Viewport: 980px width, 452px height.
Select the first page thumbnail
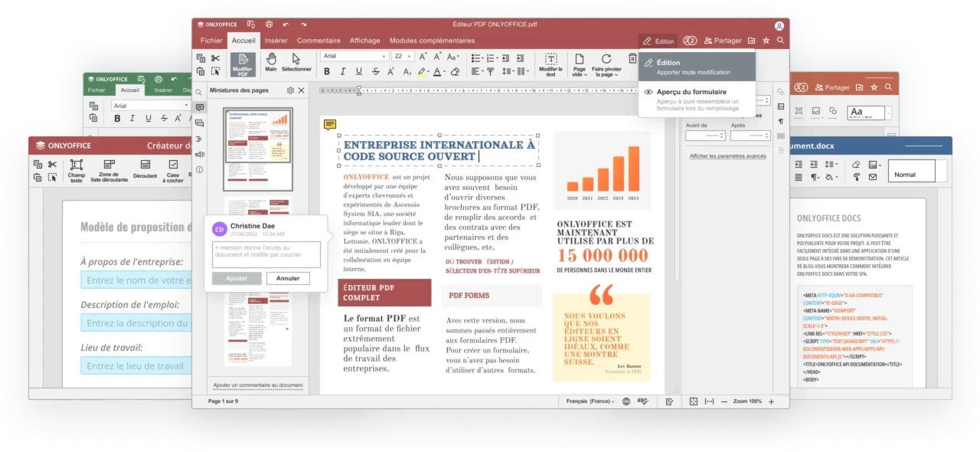tap(257, 149)
